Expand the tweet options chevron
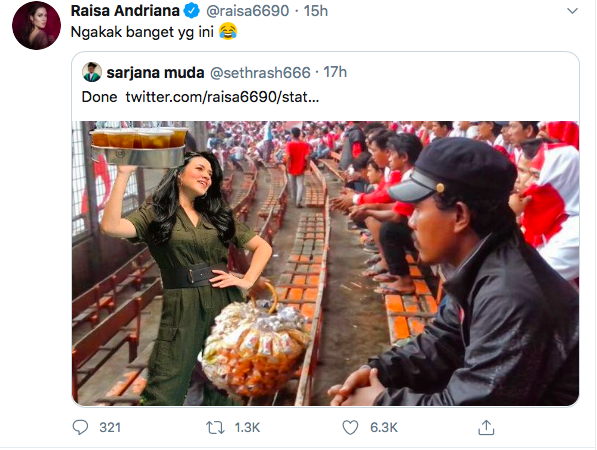Screen dimensions: 597x450 (x=572, y=11)
